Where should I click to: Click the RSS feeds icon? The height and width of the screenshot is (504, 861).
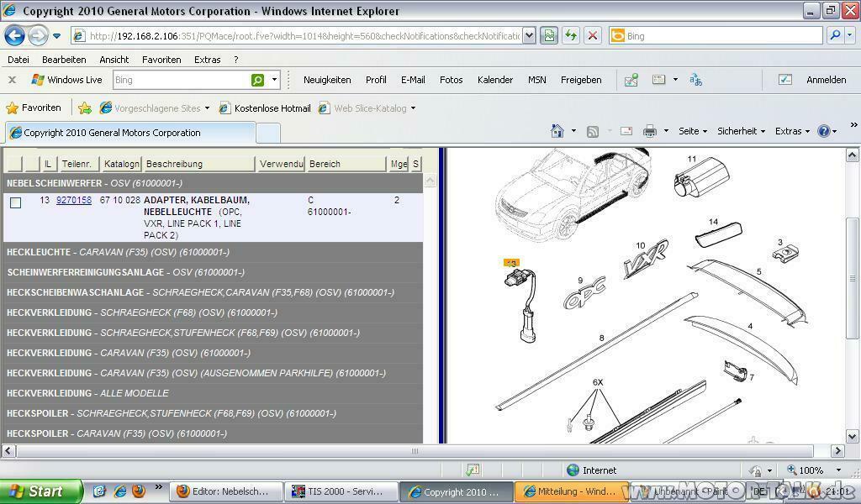tap(593, 132)
